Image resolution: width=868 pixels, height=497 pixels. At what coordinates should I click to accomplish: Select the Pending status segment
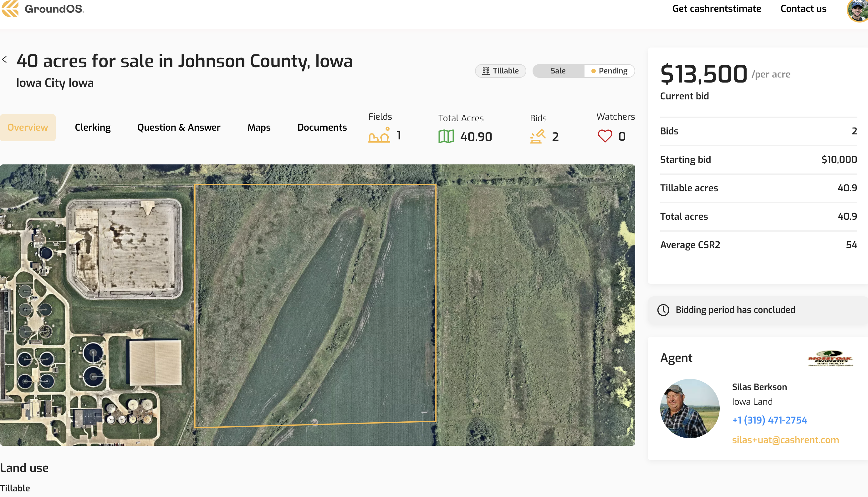(610, 71)
